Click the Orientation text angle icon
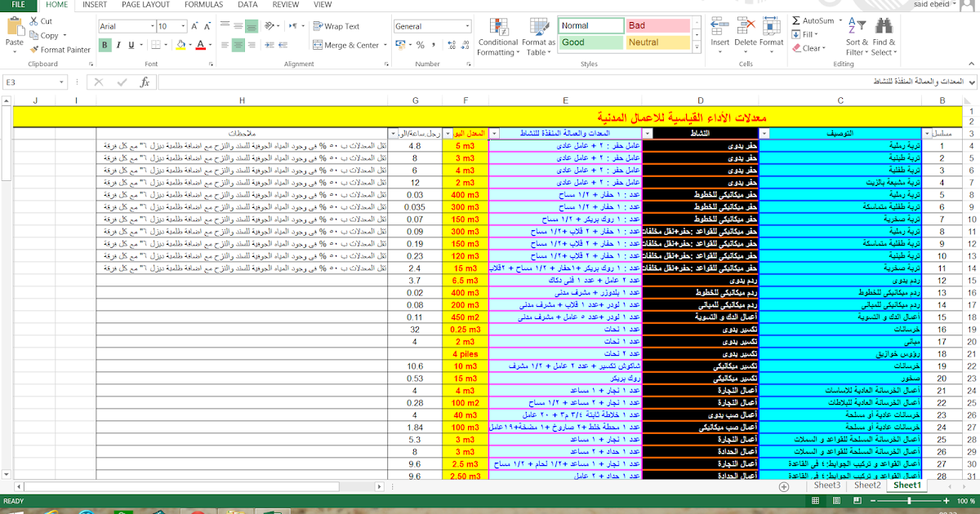The height and width of the screenshot is (514, 980). pyautogui.click(x=271, y=27)
